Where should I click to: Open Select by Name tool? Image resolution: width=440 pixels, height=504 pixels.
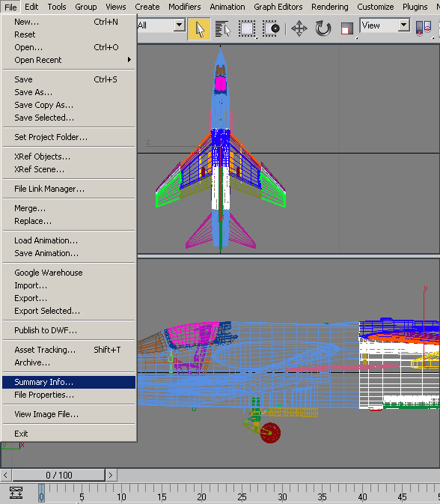(x=223, y=29)
